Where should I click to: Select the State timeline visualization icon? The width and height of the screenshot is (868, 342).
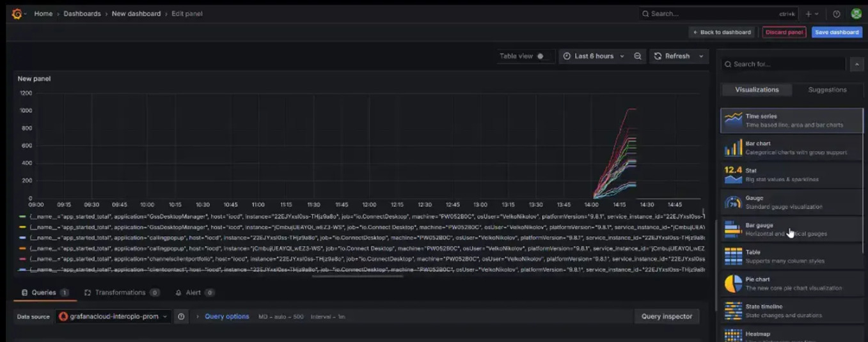(x=733, y=311)
